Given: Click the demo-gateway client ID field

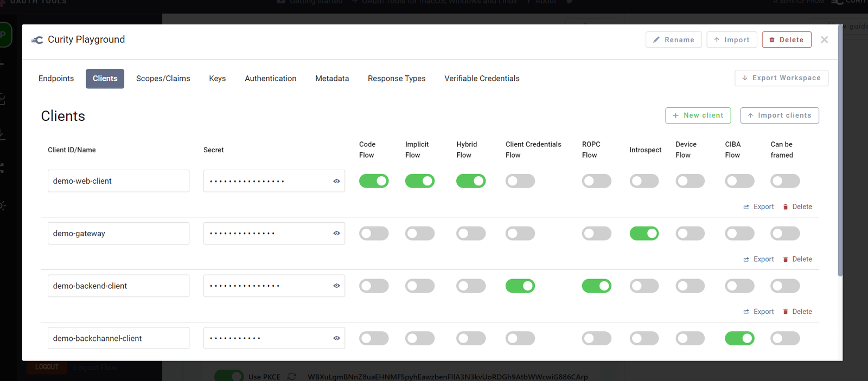Looking at the screenshot, I should 118,234.
